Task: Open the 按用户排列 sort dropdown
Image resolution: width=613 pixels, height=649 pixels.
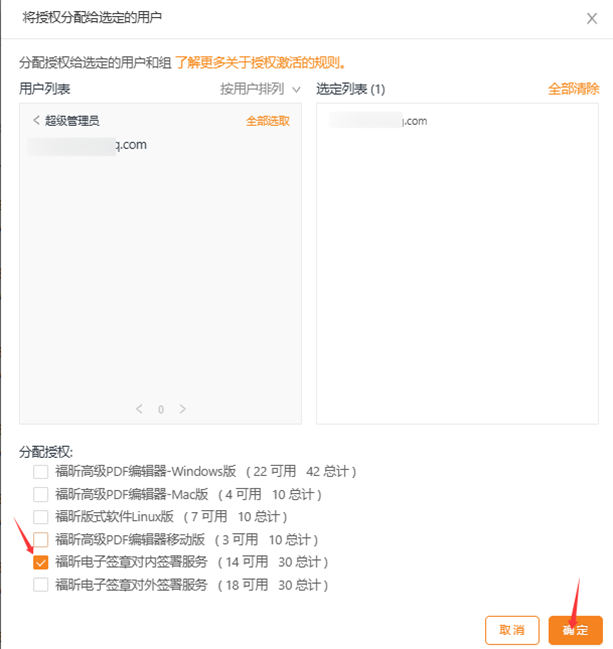Action: (x=260, y=89)
